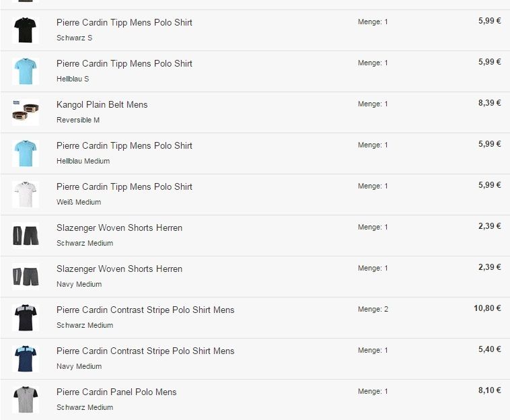Click the Navy Contrast Stripe Polo thumbnail
This screenshot has height=420, width=510.
point(26,359)
